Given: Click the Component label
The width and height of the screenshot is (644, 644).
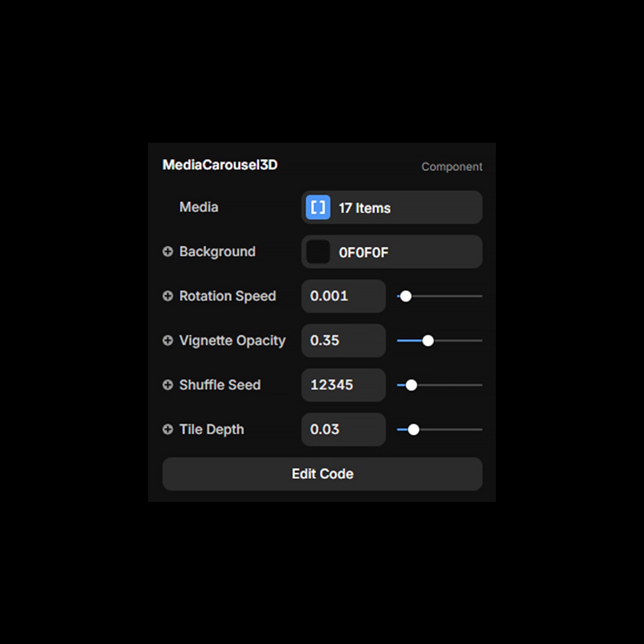Looking at the screenshot, I should tap(451, 167).
